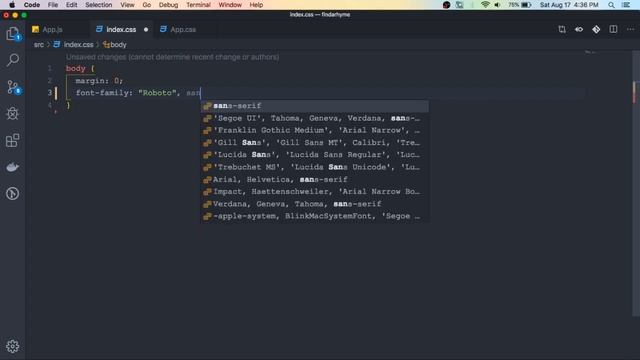
Task: Click the 'body {' selector on line 1
Action: (80, 68)
